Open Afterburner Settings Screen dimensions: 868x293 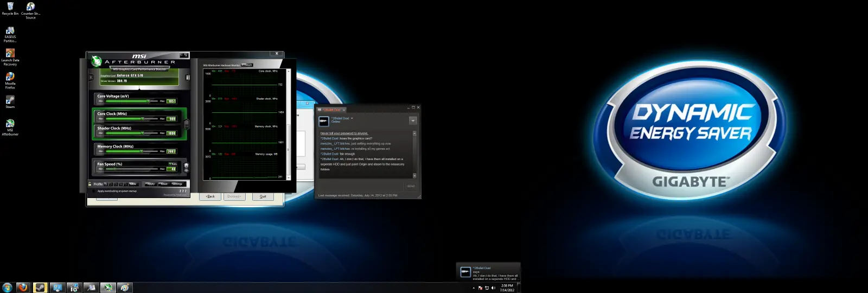pos(177,184)
